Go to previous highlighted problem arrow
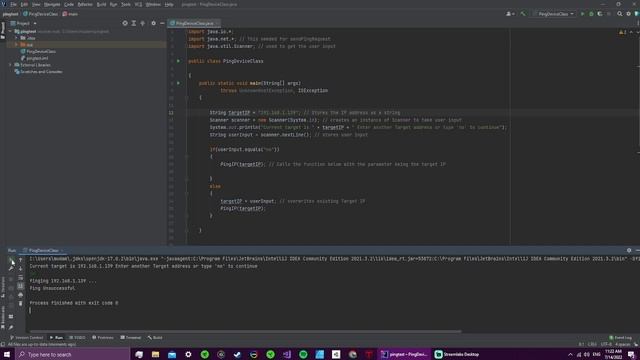This screenshot has width=640, height=360. tap(631, 32)
